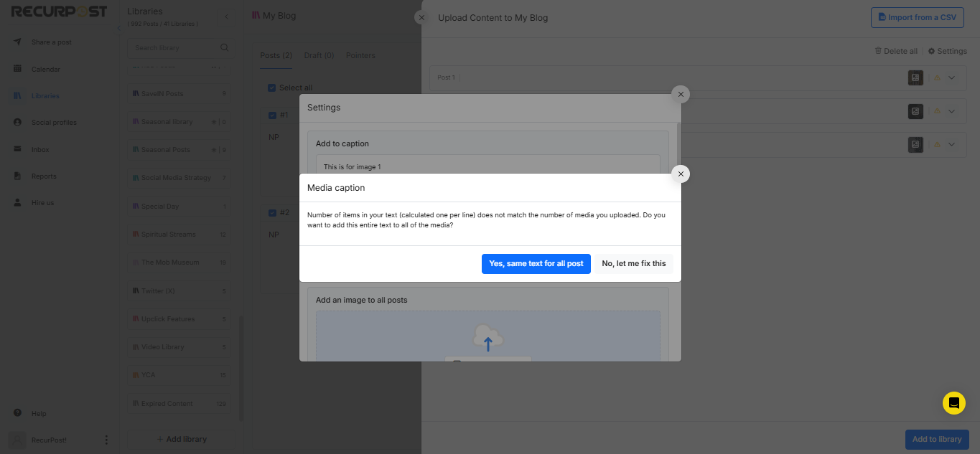Click the Share a post paper-plane icon

(17, 42)
